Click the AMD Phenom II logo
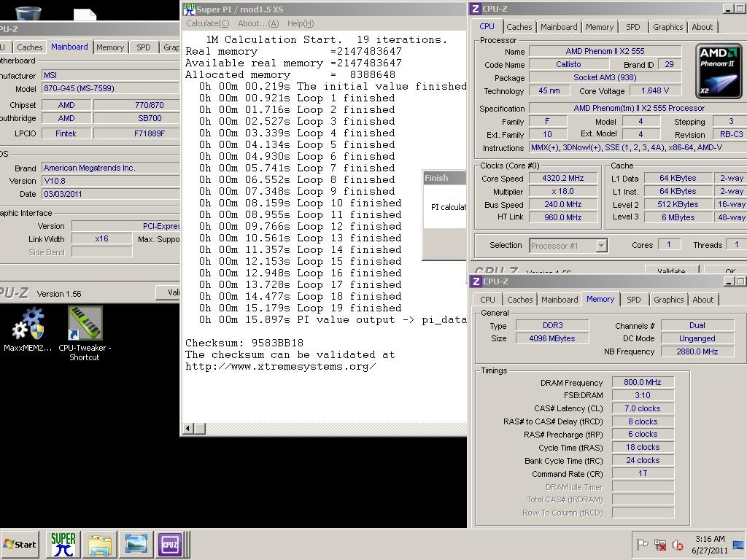Screen dimensions: 747x560 coord(719,71)
